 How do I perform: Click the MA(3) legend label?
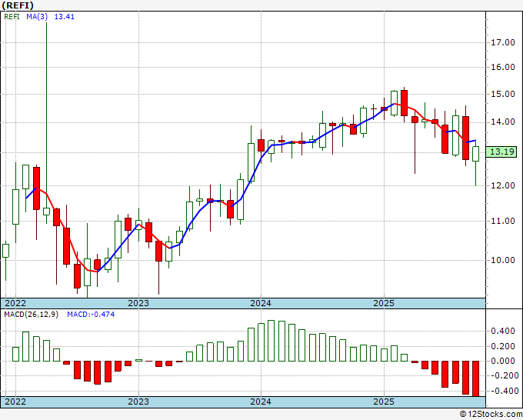coord(37,17)
